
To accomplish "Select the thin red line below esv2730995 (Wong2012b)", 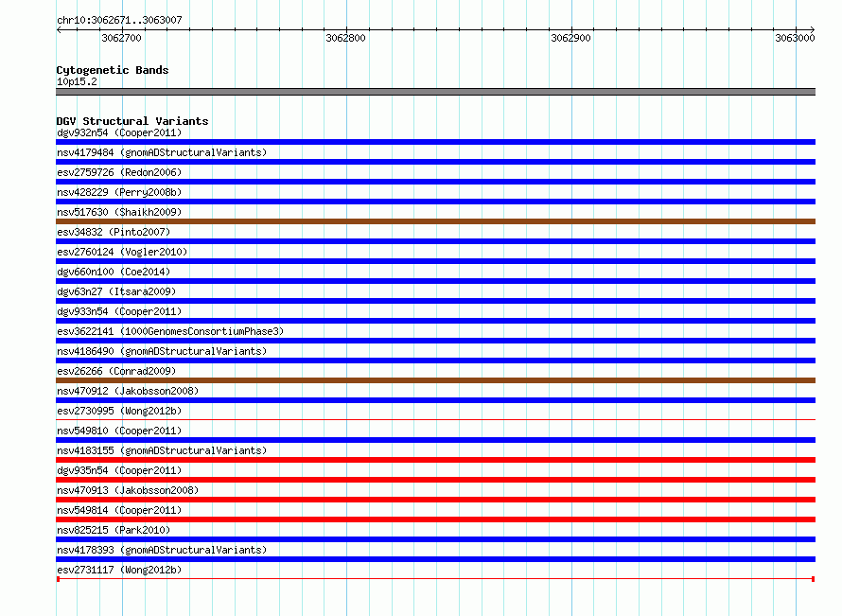I will 435,419.
